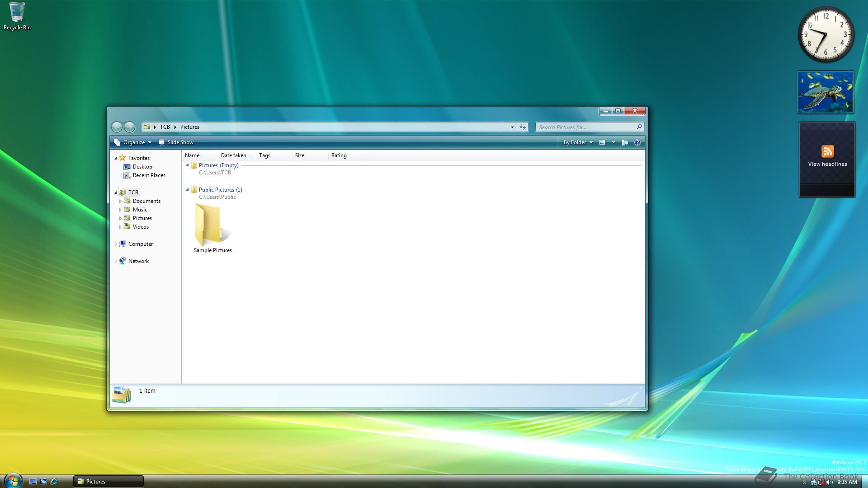Click the orange RSS feed icon
Screen dimensions: 868x488
point(827,151)
